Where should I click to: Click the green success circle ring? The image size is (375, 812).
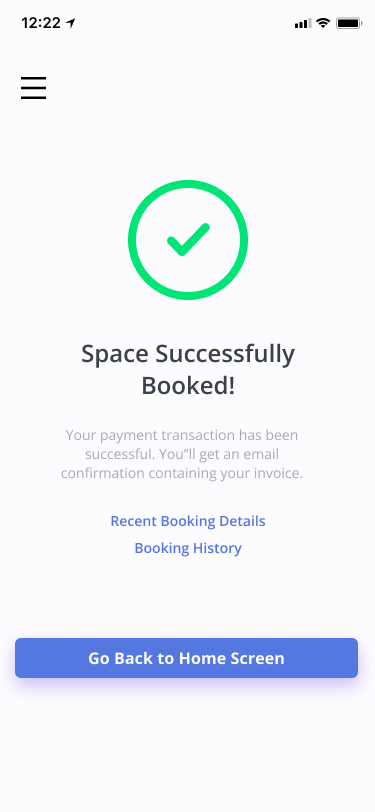coord(188,240)
